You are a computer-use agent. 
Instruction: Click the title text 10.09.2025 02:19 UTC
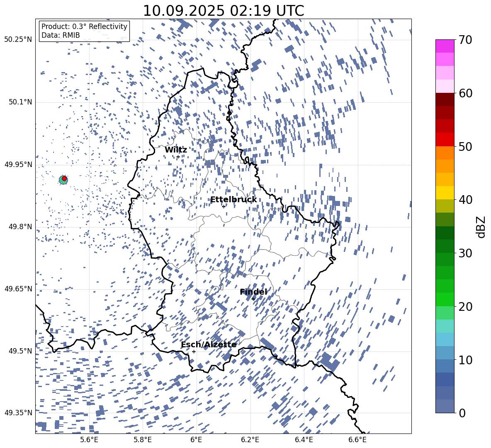pyautogui.click(x=223, y=11)
